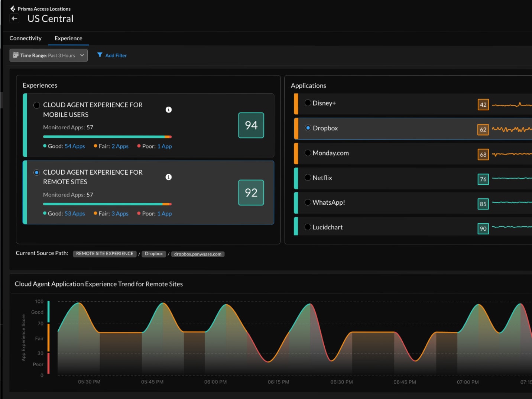The height and width of the screenshot is (399, 532).
Task: Expand the Time Range dropdown
Action: coord(48,55)
